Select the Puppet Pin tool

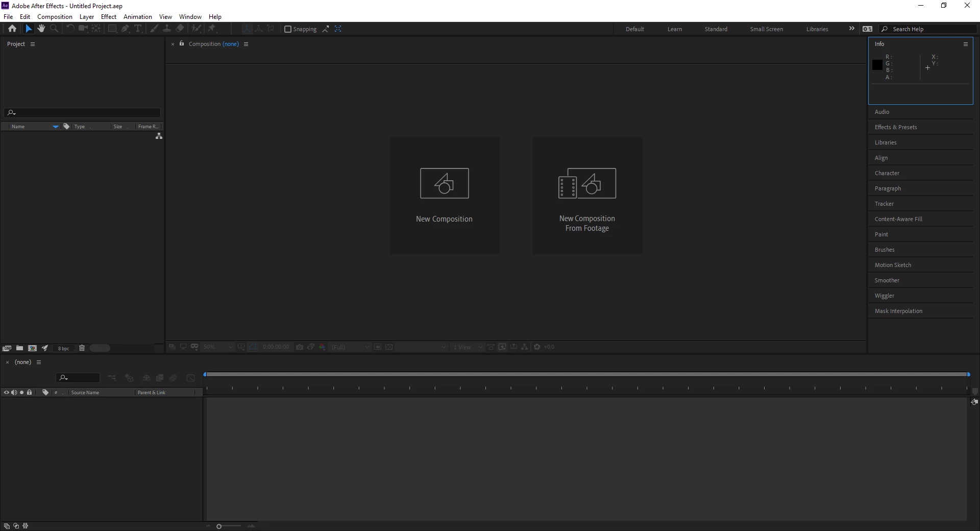click(212, 29)
